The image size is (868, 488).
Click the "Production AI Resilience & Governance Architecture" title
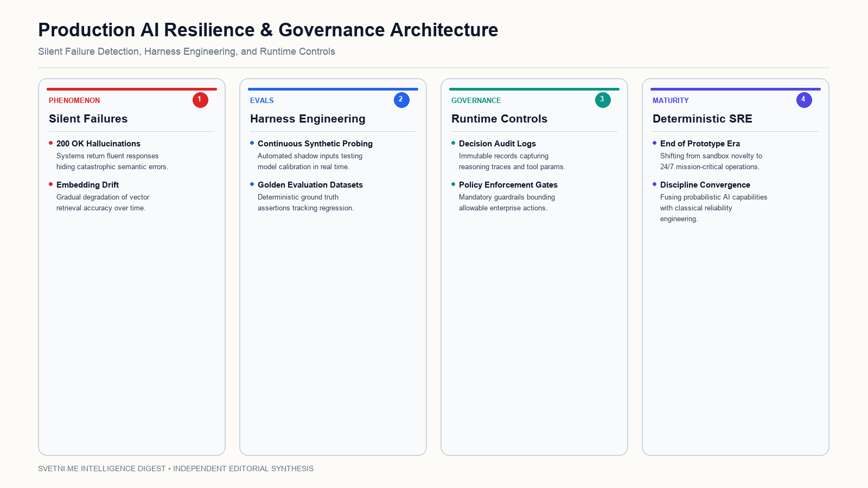click(x=268, y=30)
